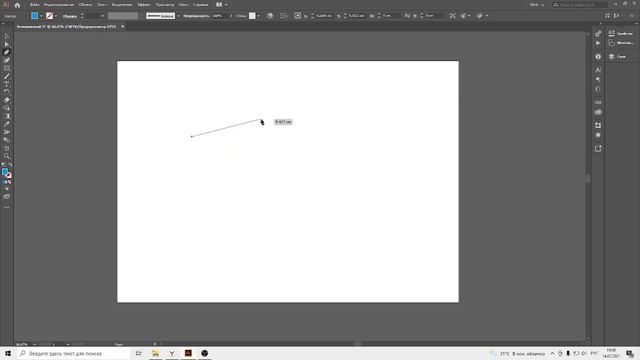
Task: Open the Yandex browser taskbar icon
Action: click(x=172, y=353)
